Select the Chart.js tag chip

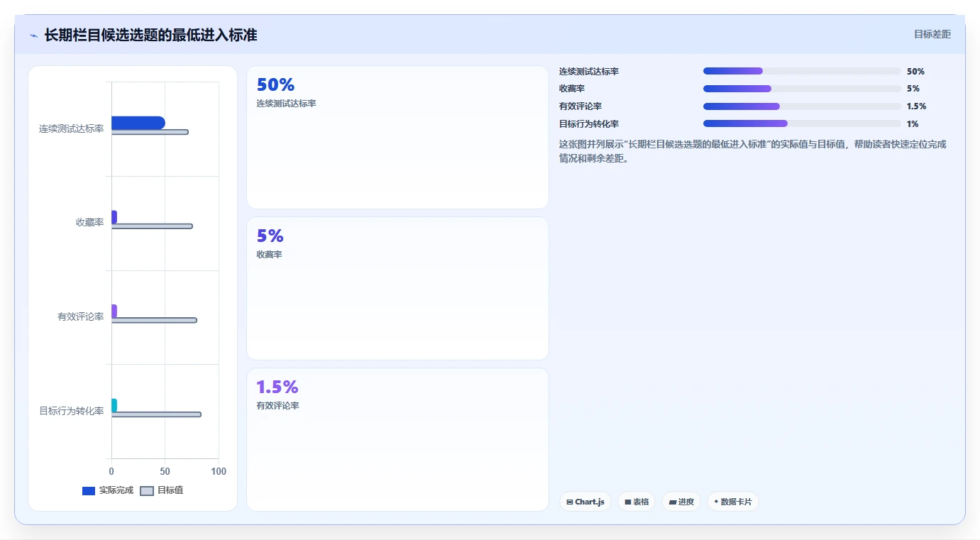(585, 502)
